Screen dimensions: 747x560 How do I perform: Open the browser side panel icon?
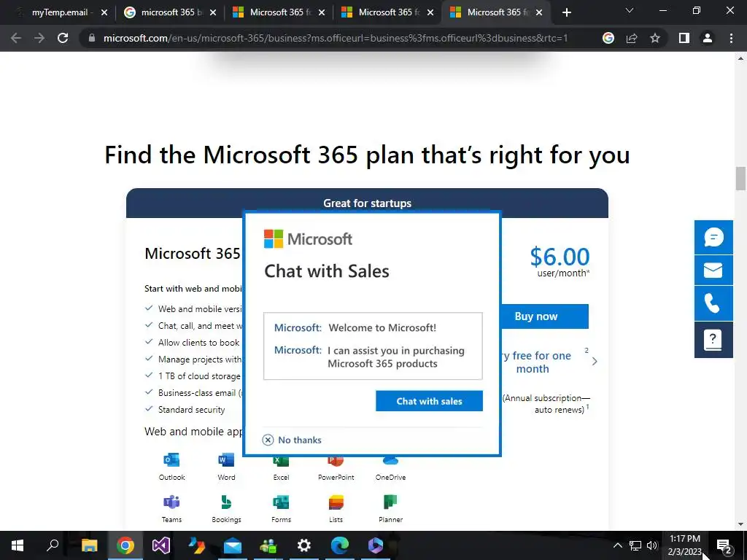coord(684,38)
